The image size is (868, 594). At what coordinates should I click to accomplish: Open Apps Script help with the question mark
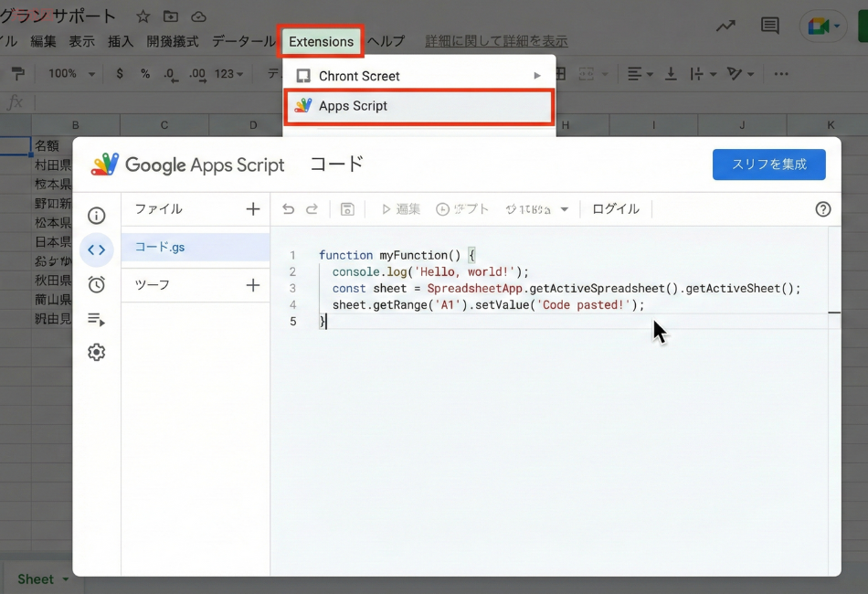coord(822,209)
